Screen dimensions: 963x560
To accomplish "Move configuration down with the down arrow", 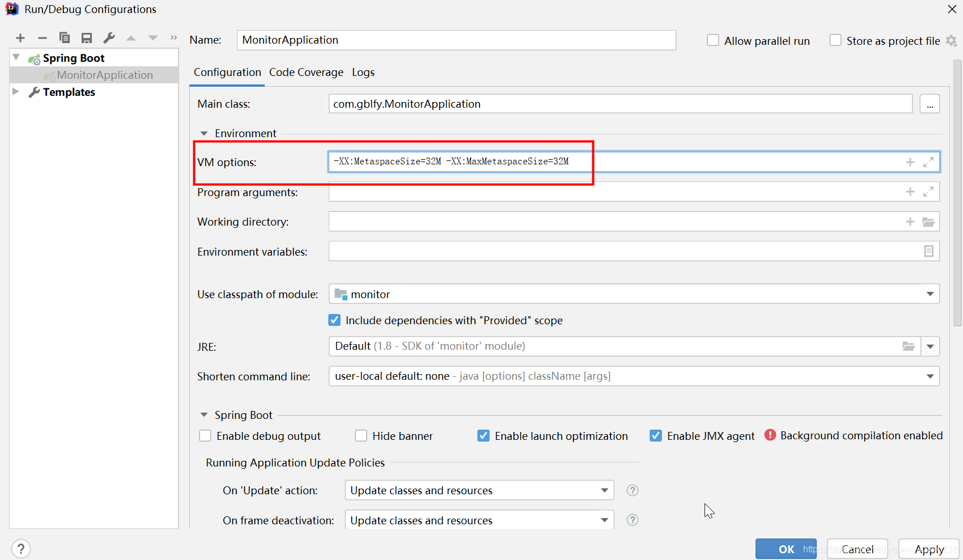I will (153, 38).
